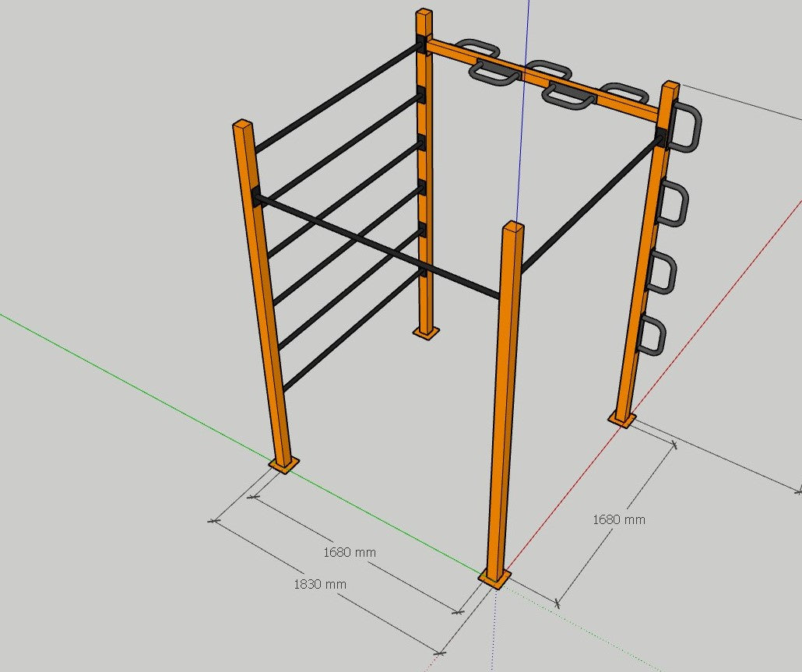Click the black bar joining left and front posts

click(x=374, y=242)
